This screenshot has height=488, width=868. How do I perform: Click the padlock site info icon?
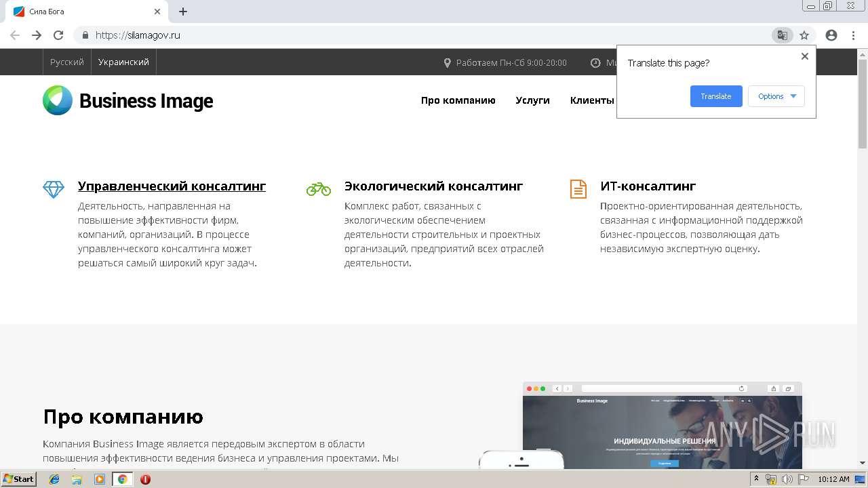85,35
